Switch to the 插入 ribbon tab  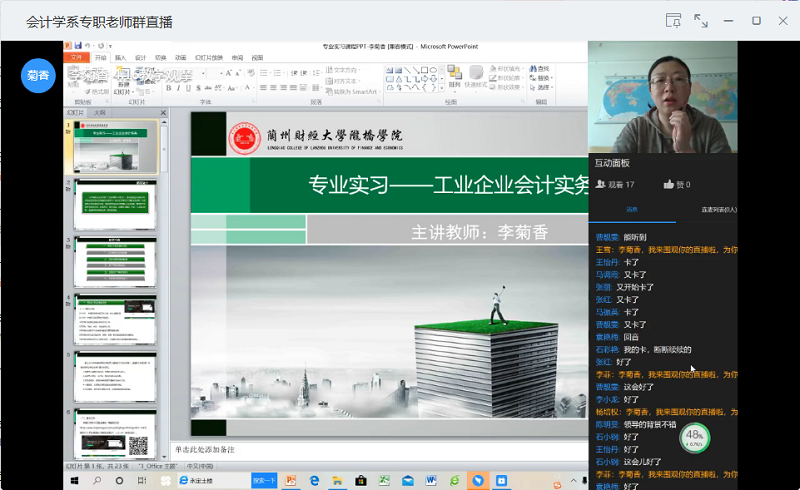coord(120,57)
